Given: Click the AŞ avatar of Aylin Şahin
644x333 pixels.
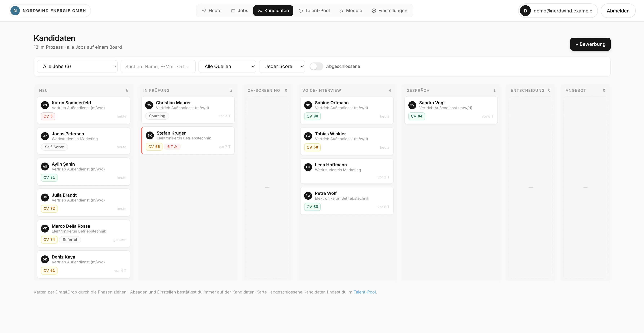Looking at the screenshot, I should pos(45,166).
